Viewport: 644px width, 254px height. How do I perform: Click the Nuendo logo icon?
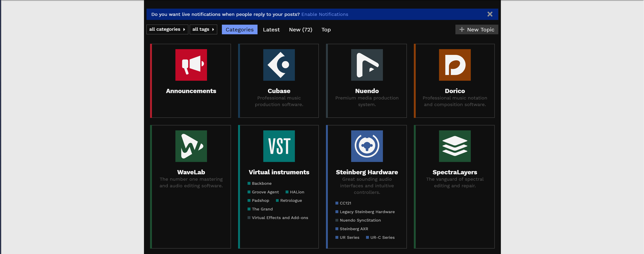click(x=367, y=65)
